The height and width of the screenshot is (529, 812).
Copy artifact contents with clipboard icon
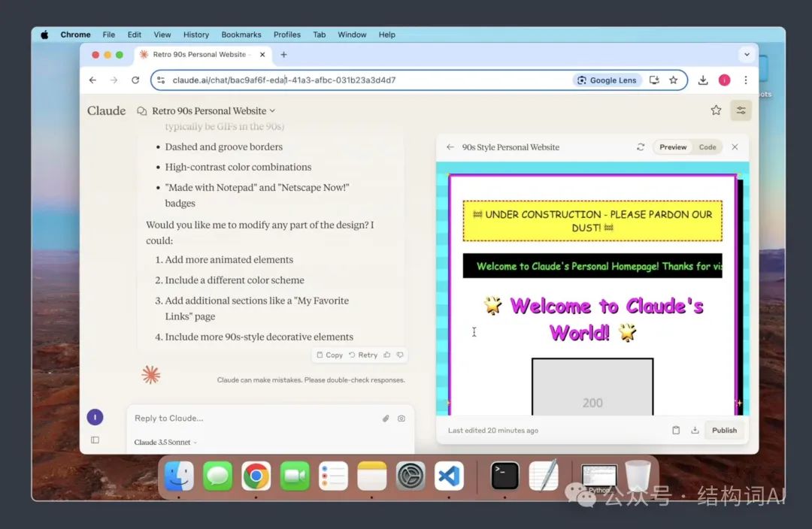coord(676,430)
